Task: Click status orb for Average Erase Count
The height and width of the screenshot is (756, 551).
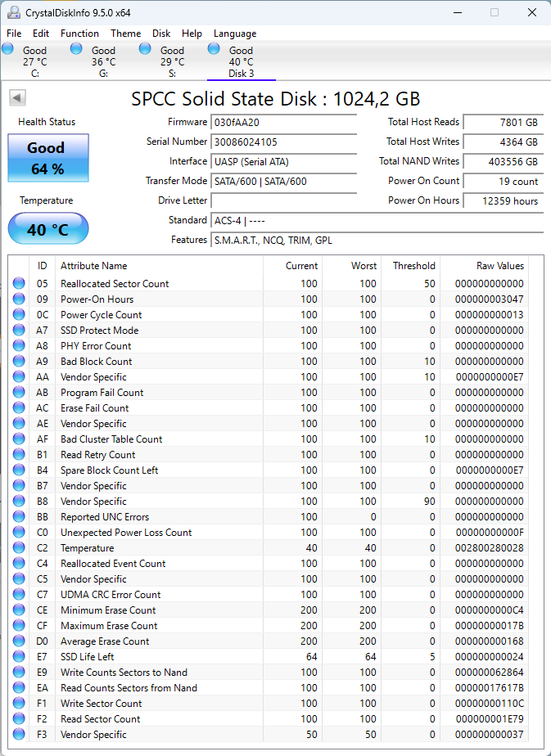Action: pyautogui.click(x=19, y=641)
